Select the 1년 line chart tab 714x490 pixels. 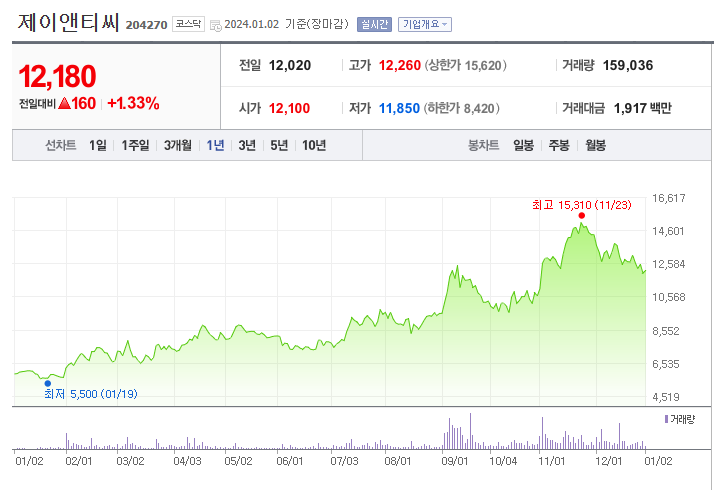(215, 145)
